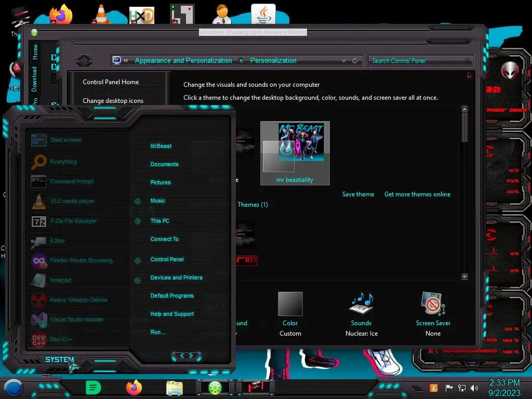Open Default Programs
532x399 pixels.
click(x=172, y=296)
